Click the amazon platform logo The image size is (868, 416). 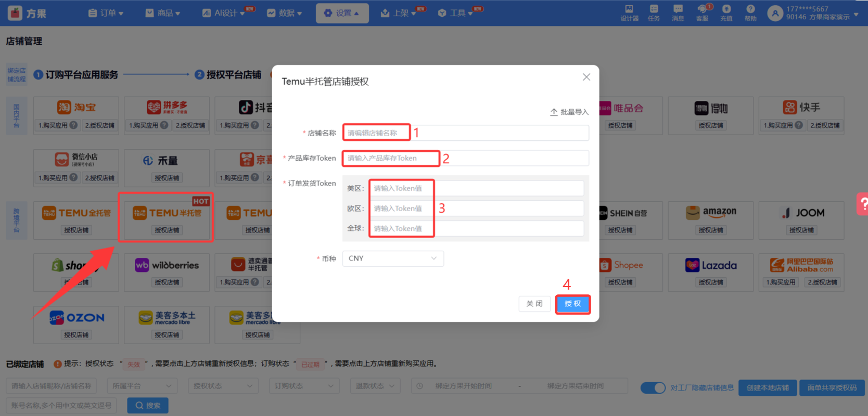(711, 213)
